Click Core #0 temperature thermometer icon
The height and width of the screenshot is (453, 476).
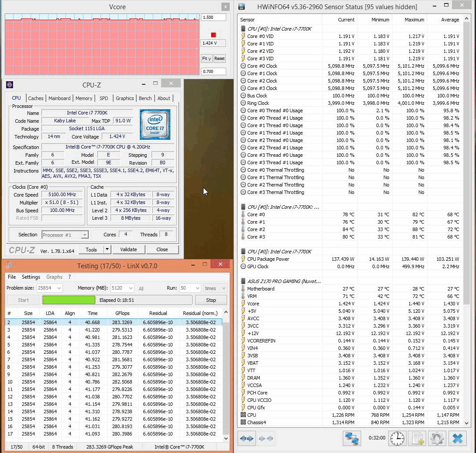[x=243, y=214]
